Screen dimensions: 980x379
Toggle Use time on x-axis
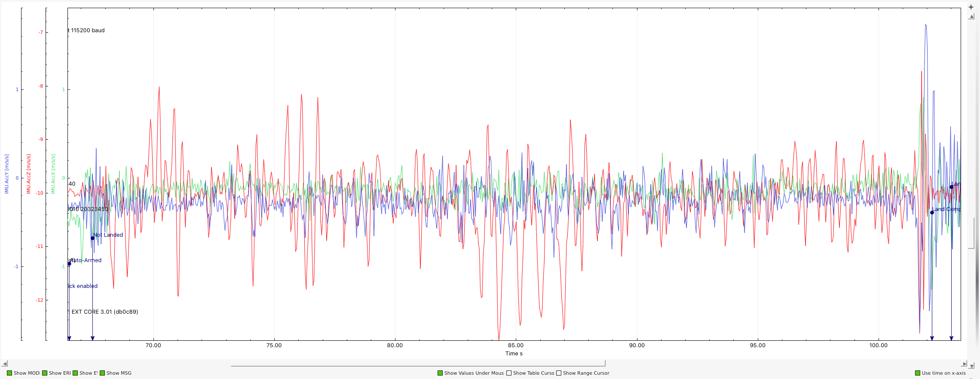tap(918, 373)
